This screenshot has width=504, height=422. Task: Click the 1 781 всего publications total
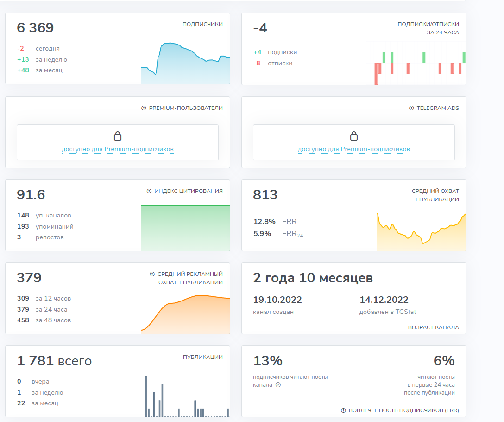(x=54, y=361)
